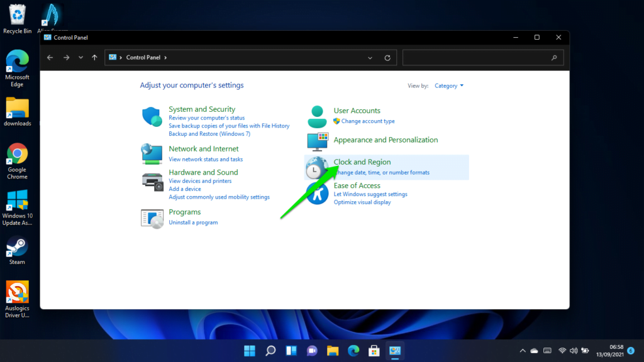This screenshot has width=644, height=362.
Task: Launch Microsoft Edge from the taskbar
Action: click(x=353, y=351)
